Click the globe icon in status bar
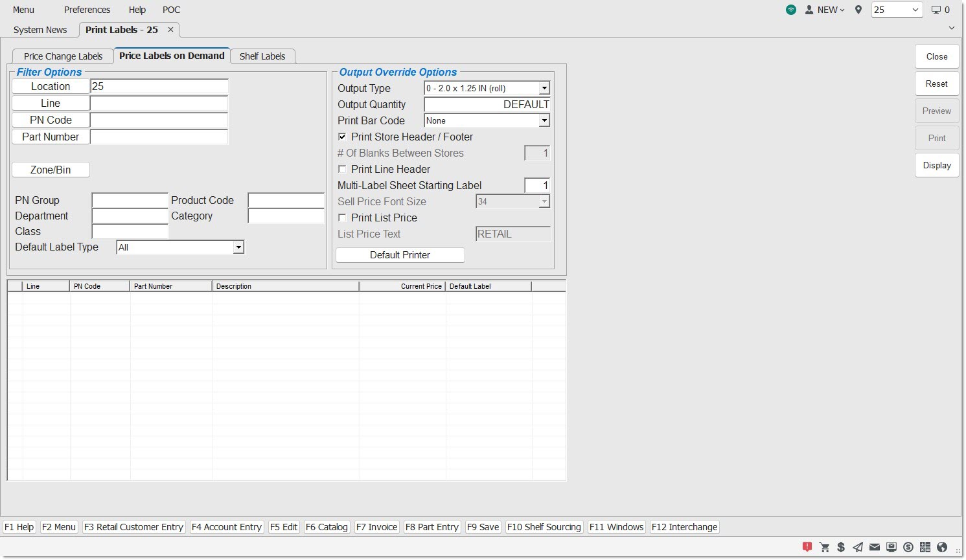The height and width of the screenshot is (560, 966). [942, 547]
